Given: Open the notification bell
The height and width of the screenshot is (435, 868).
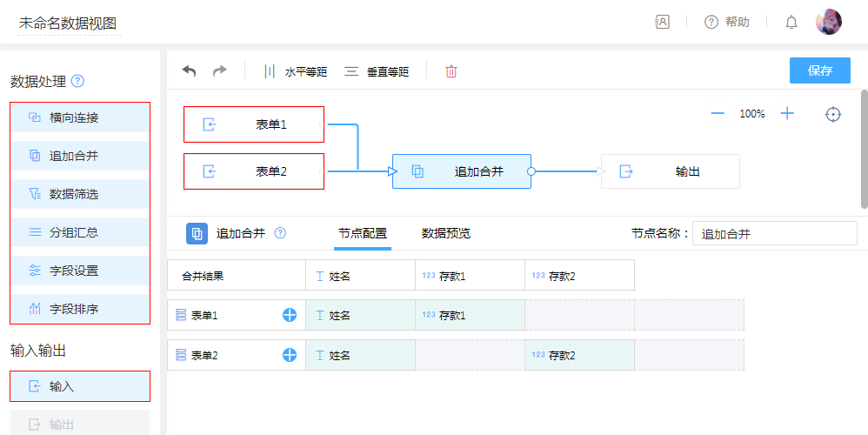Looking at the screenshot, I should point(791,23).
